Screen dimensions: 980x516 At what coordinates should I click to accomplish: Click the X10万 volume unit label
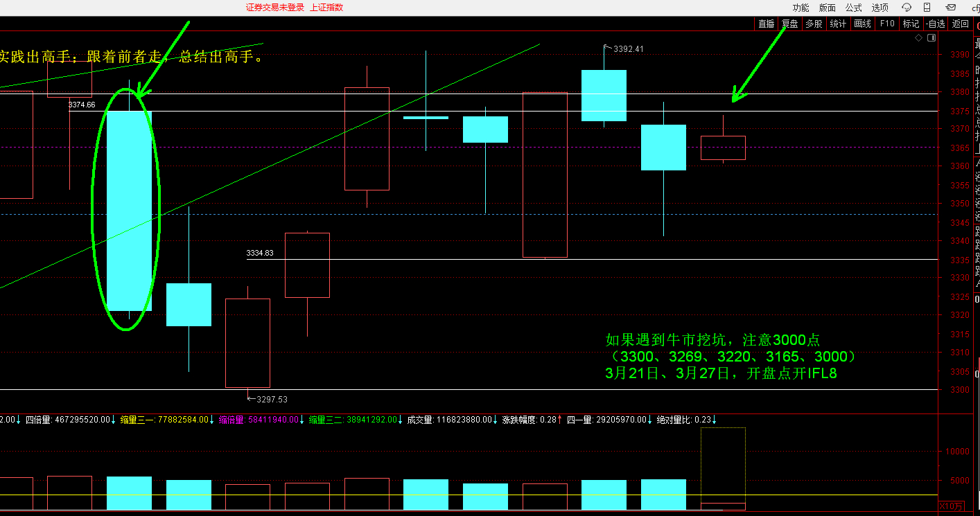(950, 506)
